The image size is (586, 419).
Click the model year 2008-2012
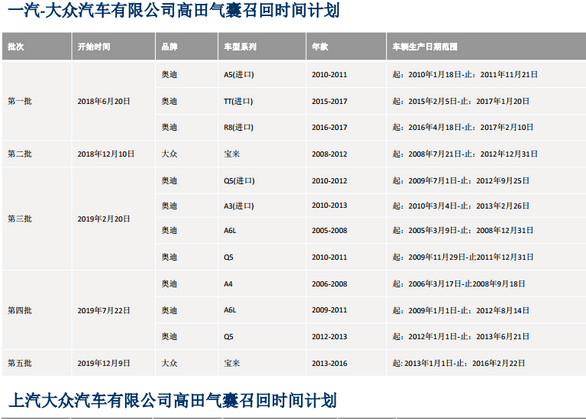coord(329,154)
